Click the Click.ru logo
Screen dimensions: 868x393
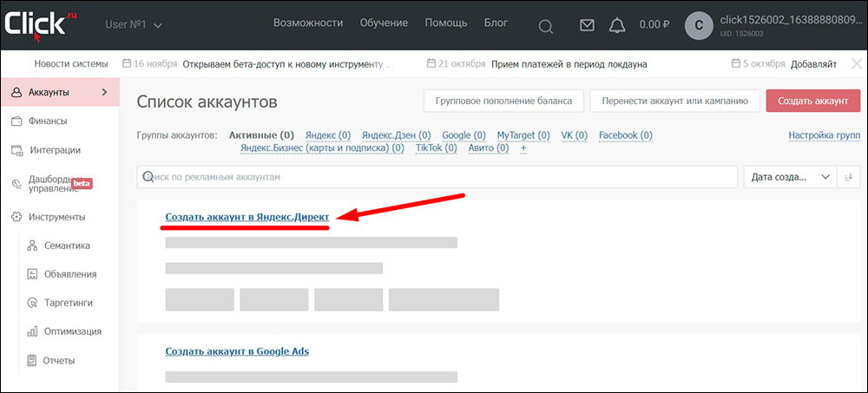point(41,25)
